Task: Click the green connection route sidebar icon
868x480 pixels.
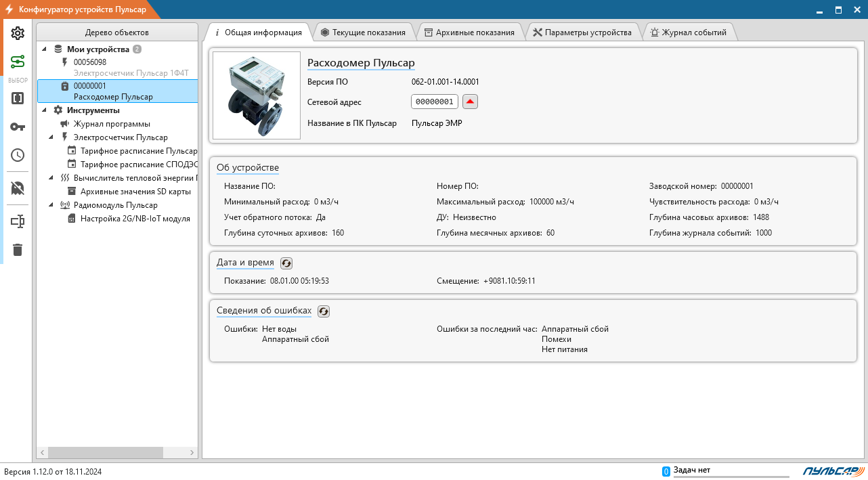Action: point(18,62)
